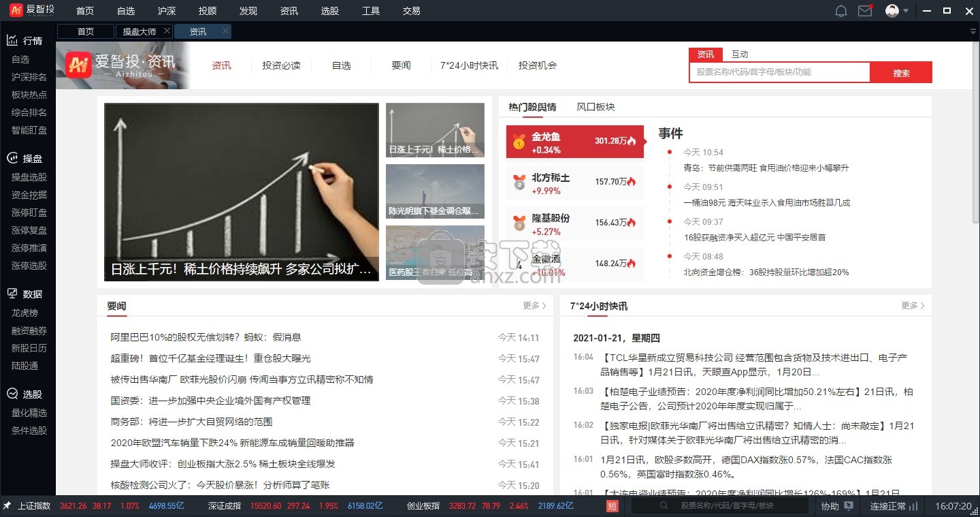Focus the stock name search field
Viewport: 980px width, 517px height.
(780, 72)
